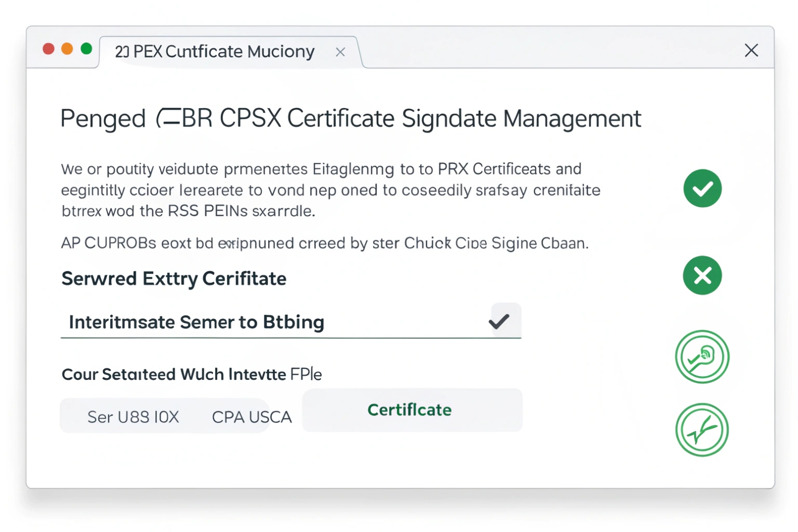Click the yellow traffic light control
This screenshot has width=798, height=532.
67,48
